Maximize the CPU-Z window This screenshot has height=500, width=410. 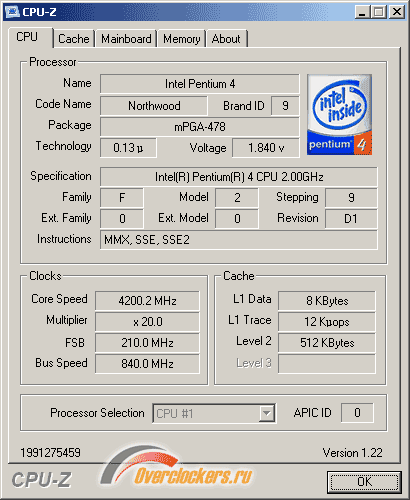click(379, 12)
